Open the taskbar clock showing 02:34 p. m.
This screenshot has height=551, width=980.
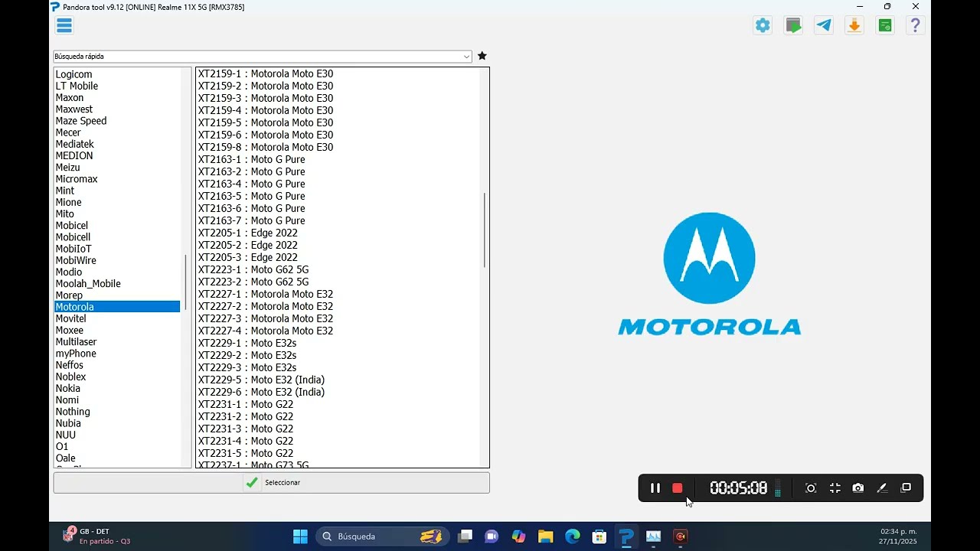click(898, 536)
